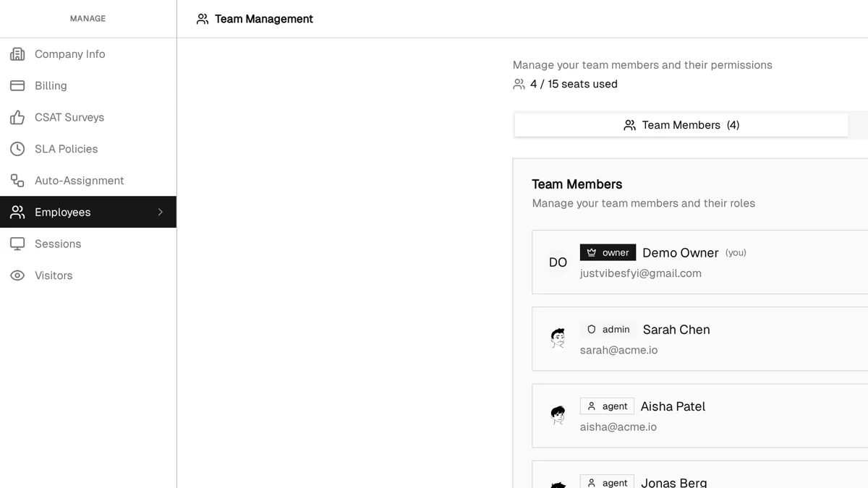Click the SLA Policies clock icon
The width and height of the screenshot is (868, 488).
click(x=17, y=149)
